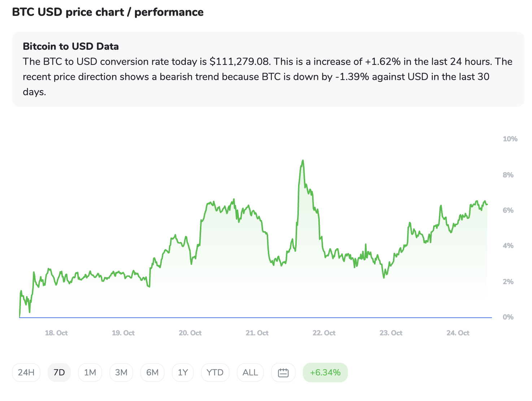Show ALL time price history
532x401 pixels.
click(250, 373)
